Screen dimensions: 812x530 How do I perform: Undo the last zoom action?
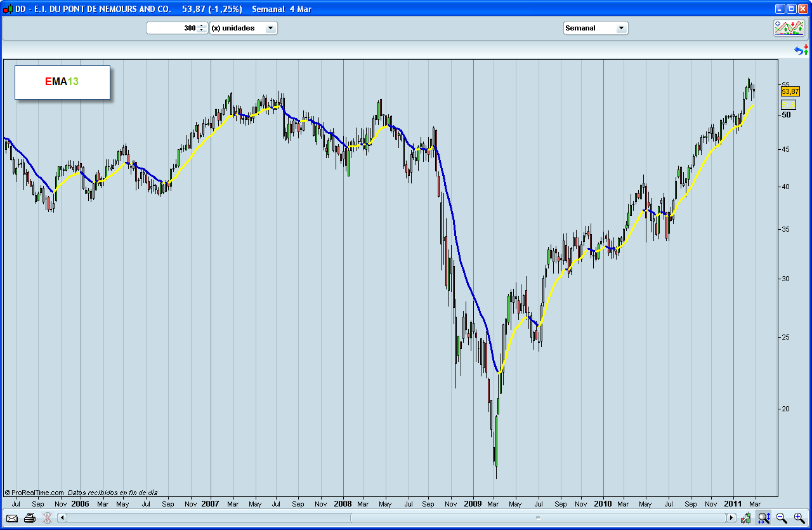[798, 51]
